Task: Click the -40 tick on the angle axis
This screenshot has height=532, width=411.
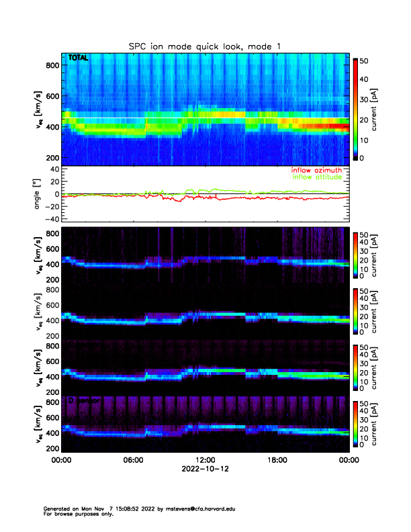Action: (x=49, y=218)
